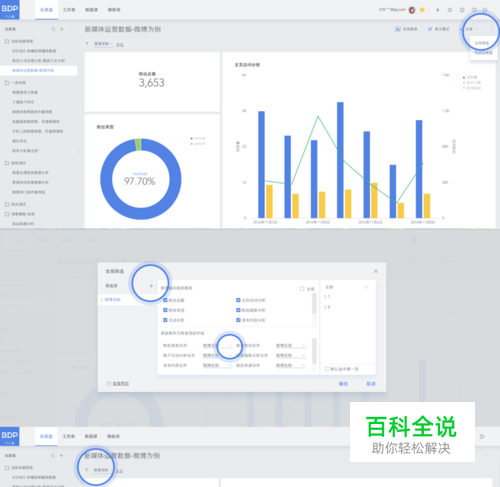Click the 多选 link in the lower dashboard strip

point(119,471)
